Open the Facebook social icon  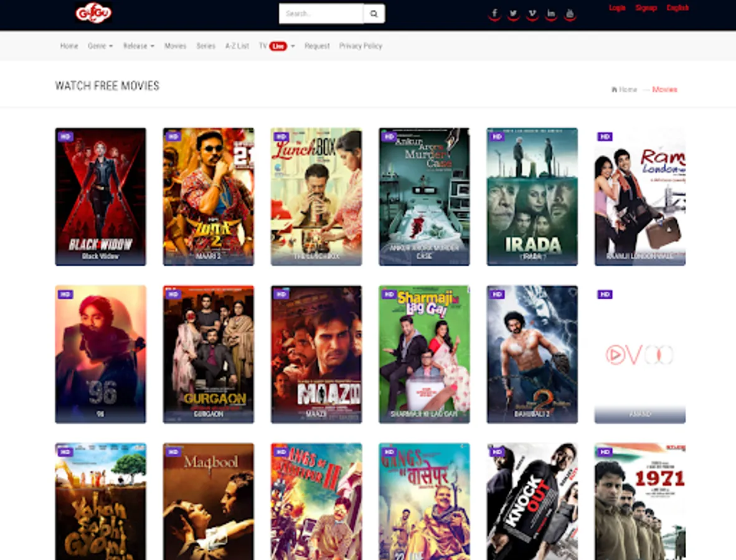coord(494,14)
